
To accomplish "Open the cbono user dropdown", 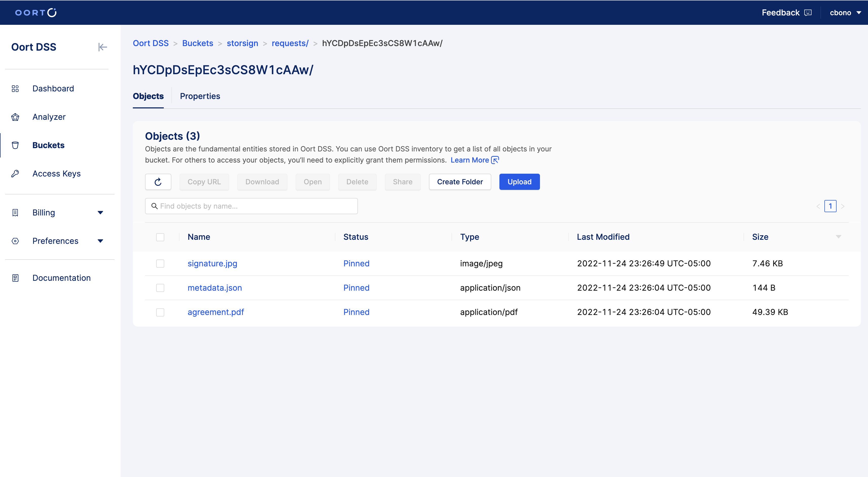I will 845,13.
